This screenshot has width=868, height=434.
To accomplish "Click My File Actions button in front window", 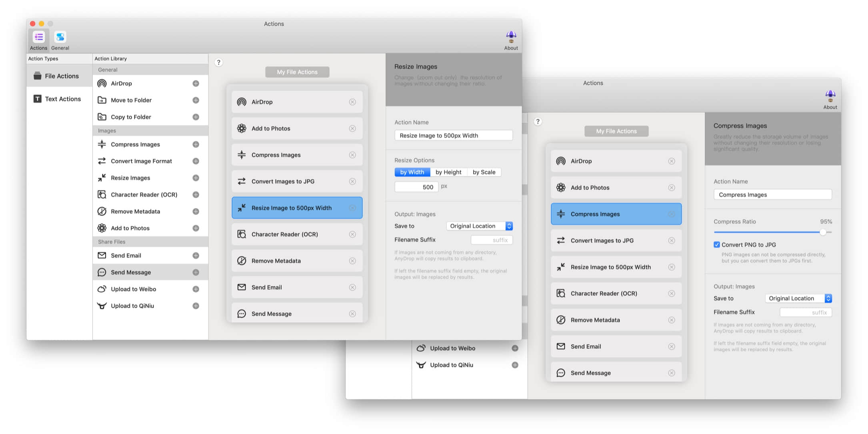I will [x=297, y=72].
